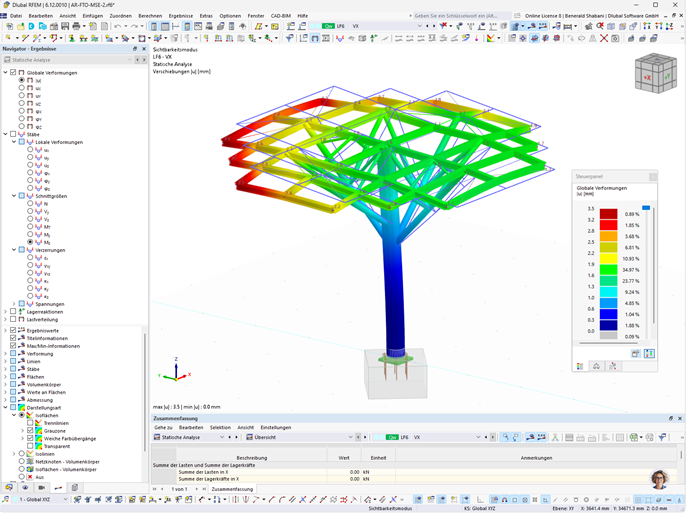Image resolution: width=686 pixels, height=514 pixels.
Task: Select the Zusammenfassung table tab
Action: click(x=232, y=489)
